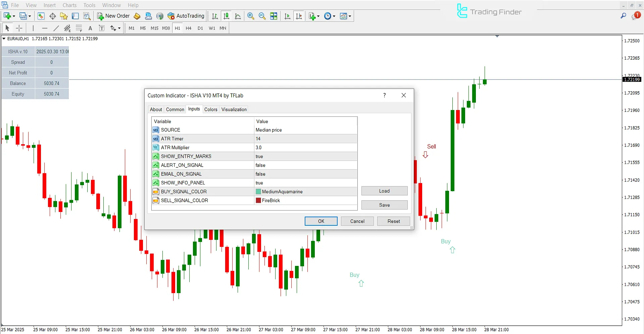Switch to the Colors tab
Screen dimensions: 644x334
(x=211, y=109)
